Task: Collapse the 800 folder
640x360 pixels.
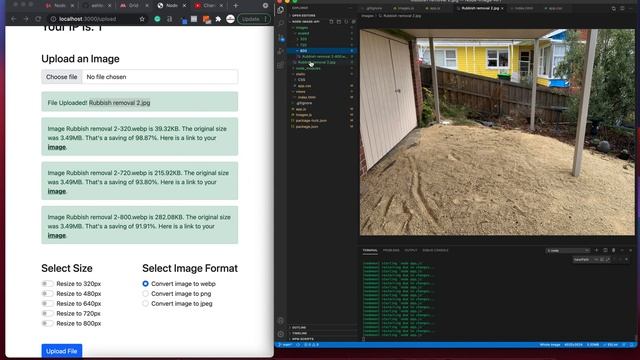Action: point(304,51)
